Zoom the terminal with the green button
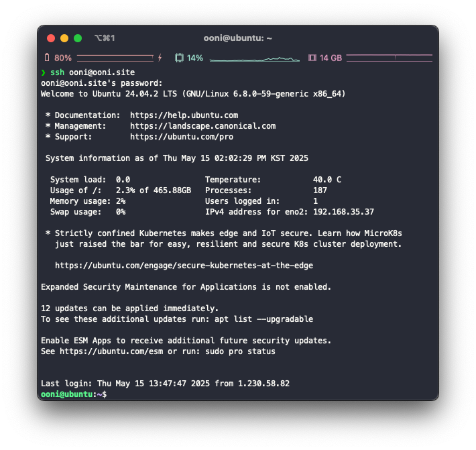 click(78, 38)
